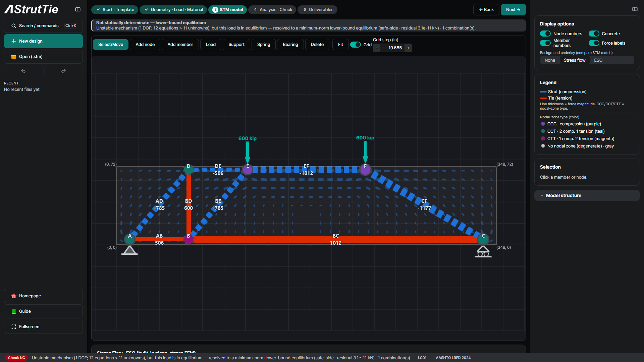644x362 pixels.
Task: Activate the Add member tool
Action: [x=180, y=45]
